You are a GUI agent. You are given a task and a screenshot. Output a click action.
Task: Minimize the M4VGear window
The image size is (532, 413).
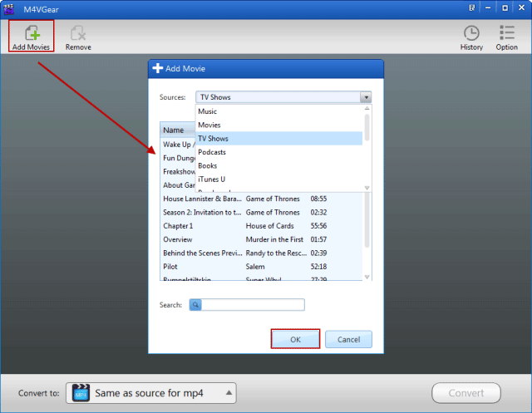click(x=488, y=7)
